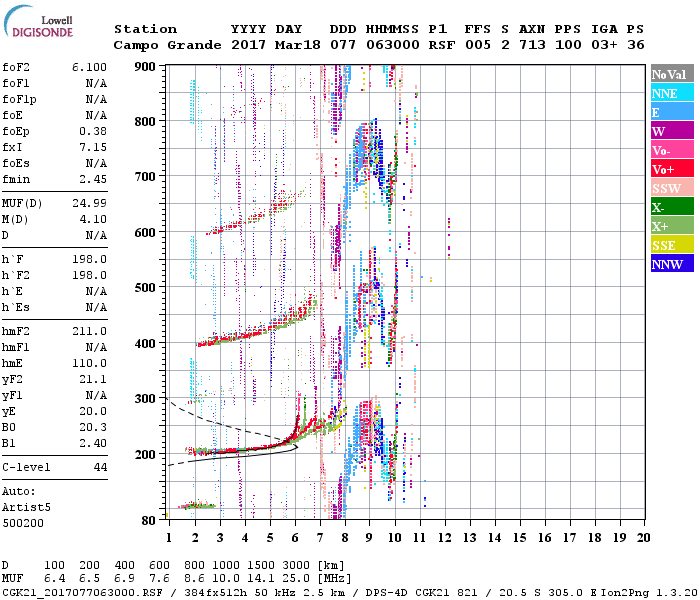Click the hmF2 value 211.0

(89, 331)
